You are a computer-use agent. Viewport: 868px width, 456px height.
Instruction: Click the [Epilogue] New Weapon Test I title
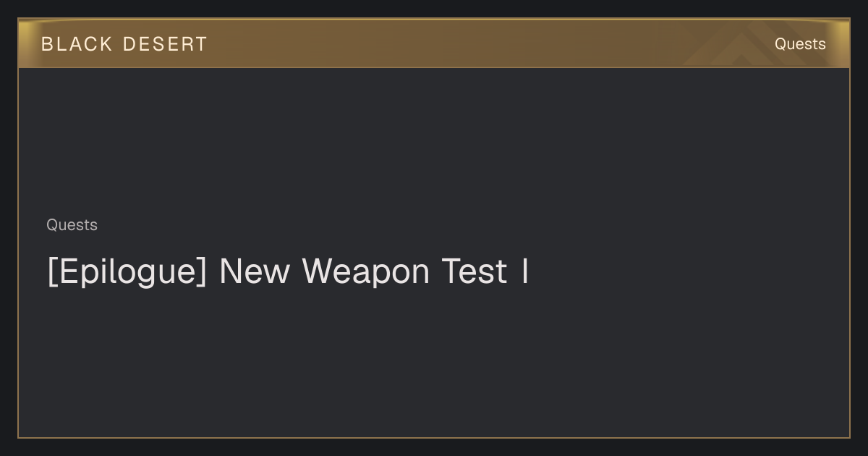point(288,272)
